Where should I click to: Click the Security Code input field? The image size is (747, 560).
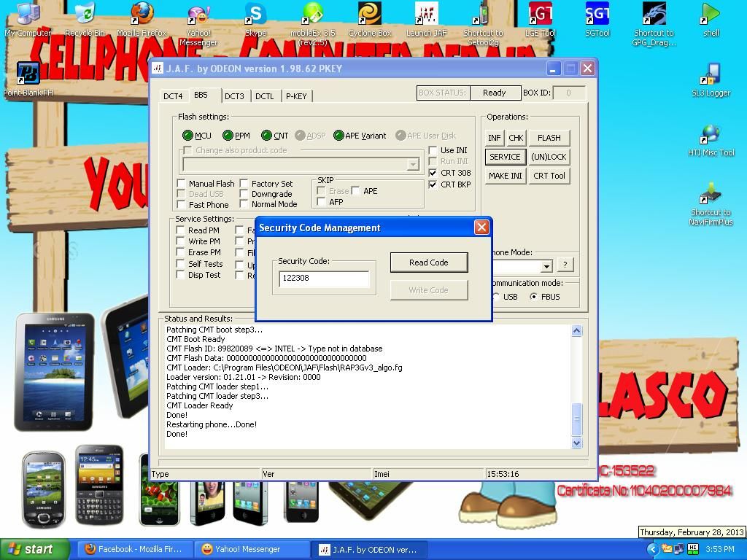coord(324,278)
